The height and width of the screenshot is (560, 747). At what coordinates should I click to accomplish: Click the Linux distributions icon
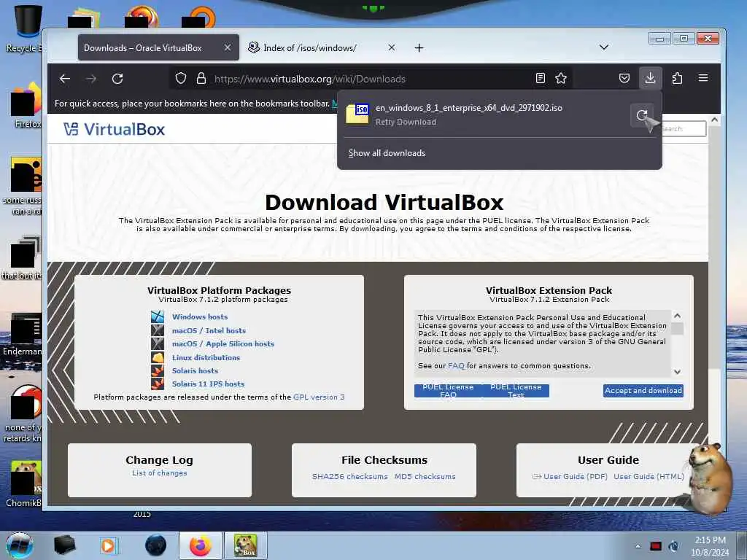[x=158, y=357]
